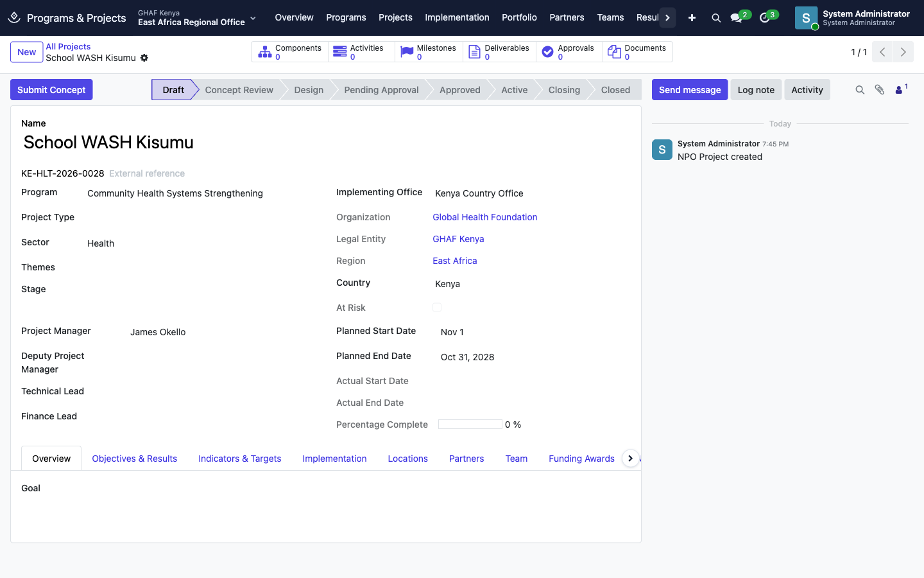Click the gear icon beside School WASH Kisumu

(x=144, y=58)
